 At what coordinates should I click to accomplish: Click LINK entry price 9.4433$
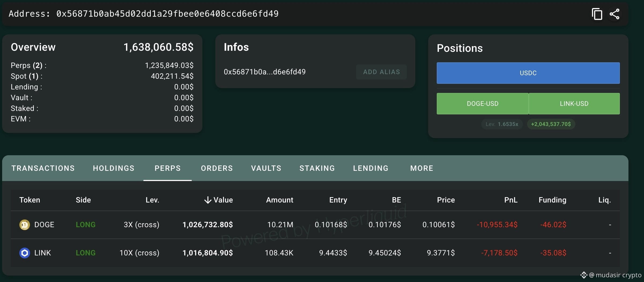(333, 253)
